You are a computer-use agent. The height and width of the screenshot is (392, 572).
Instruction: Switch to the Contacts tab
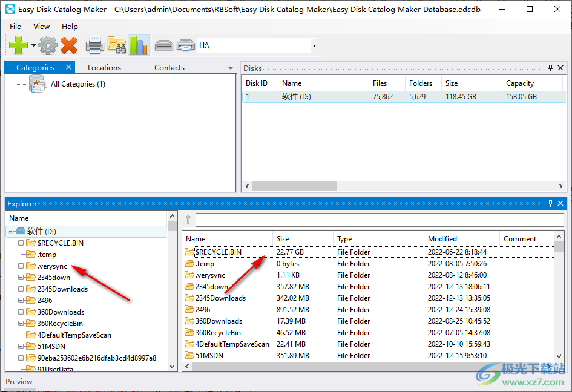pyautogui.click(x=169, y=68)
